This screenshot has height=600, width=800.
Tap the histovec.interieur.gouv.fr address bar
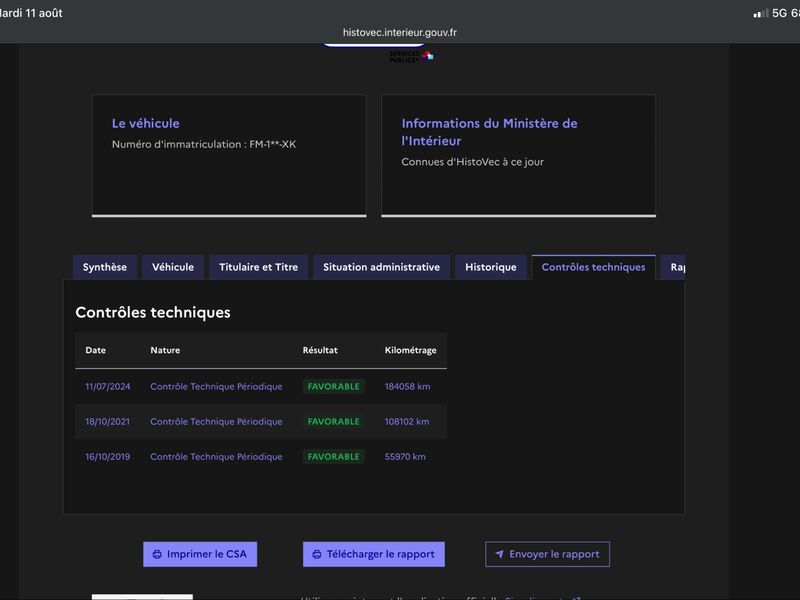400,32
